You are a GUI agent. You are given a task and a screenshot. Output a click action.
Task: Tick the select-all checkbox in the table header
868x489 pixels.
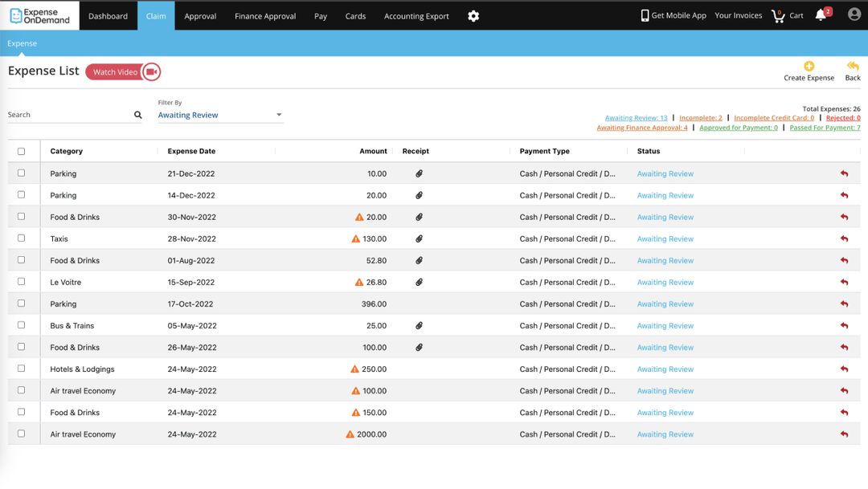(22, 150)
